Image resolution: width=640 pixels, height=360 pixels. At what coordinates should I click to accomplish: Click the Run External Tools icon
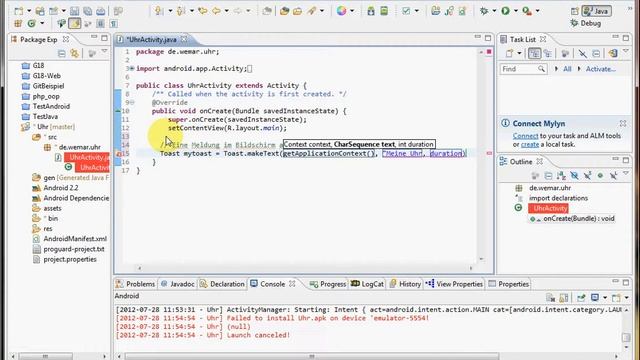[527, 11]
